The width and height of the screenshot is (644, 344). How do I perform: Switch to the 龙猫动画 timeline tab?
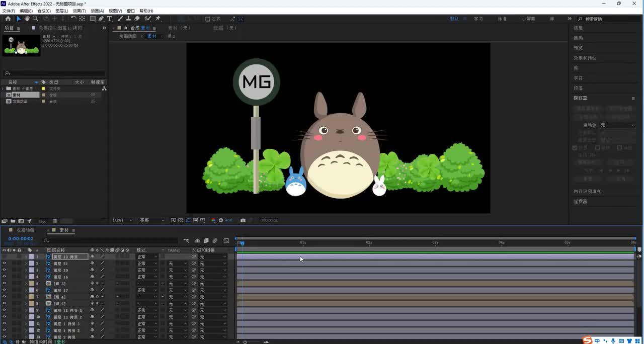point(25,230)
